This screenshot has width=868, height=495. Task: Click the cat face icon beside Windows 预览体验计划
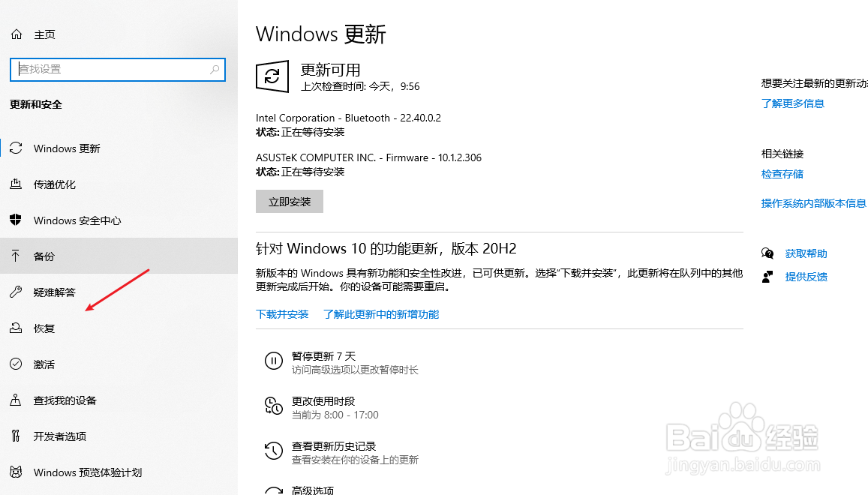coord(16,472)
